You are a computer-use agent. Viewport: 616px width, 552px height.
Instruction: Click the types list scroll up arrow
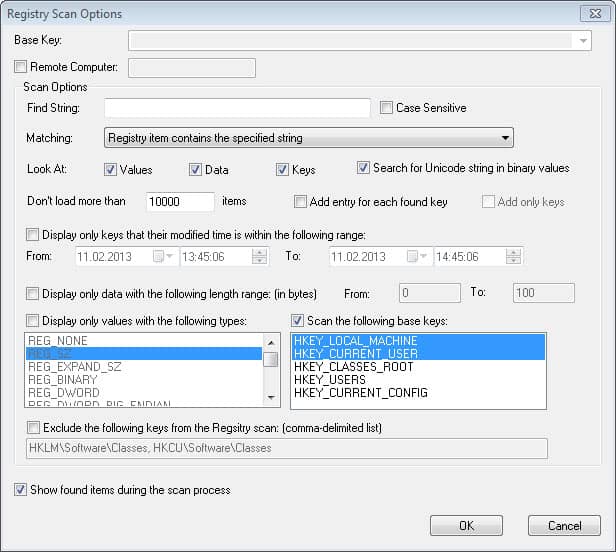pos(271,343)
